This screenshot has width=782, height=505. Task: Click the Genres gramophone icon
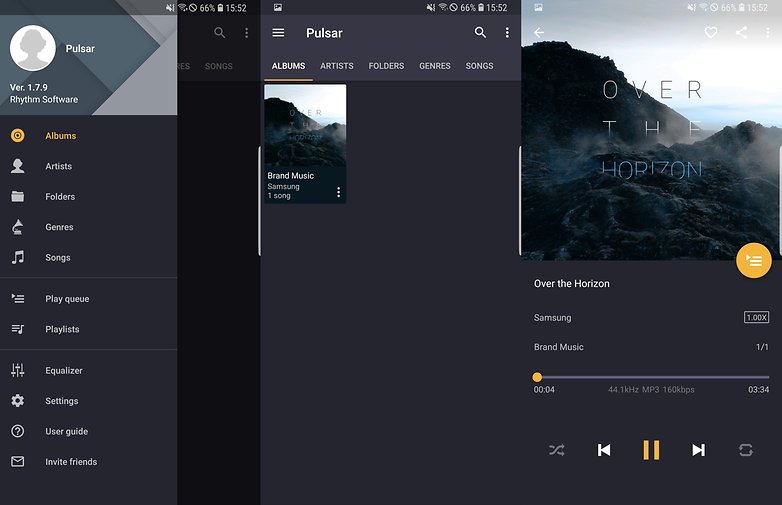17,227
